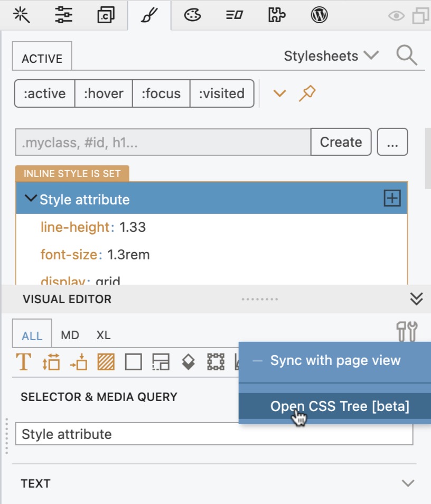Collapse Visual Editor with the double chevron
Image resolution: width=431 pixels, height=504 pixels.
(416, 299)
